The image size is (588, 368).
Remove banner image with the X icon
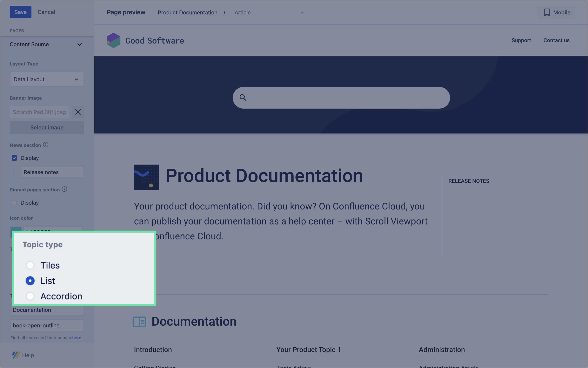tap(78, 112)
